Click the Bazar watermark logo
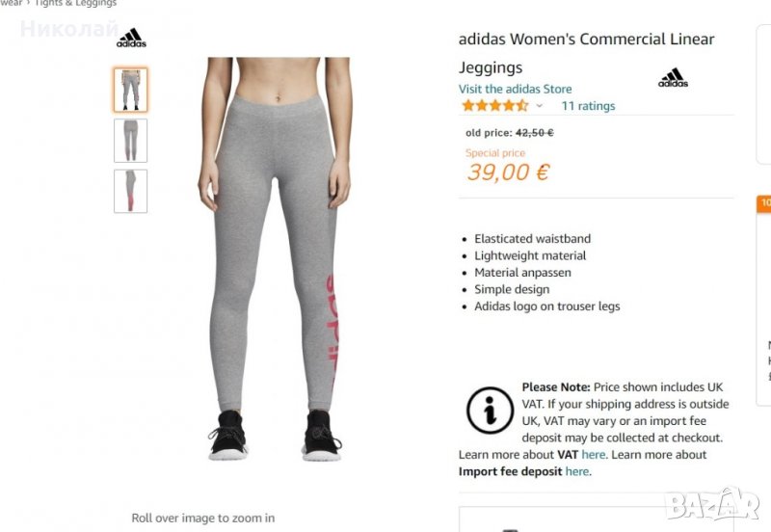This screenshot has width=771, height=532. (711, 503)
